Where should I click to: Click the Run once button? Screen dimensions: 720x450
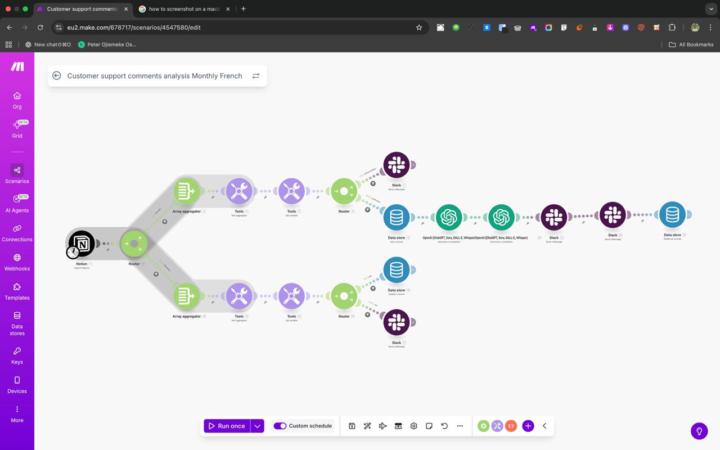tap(227, 426)
